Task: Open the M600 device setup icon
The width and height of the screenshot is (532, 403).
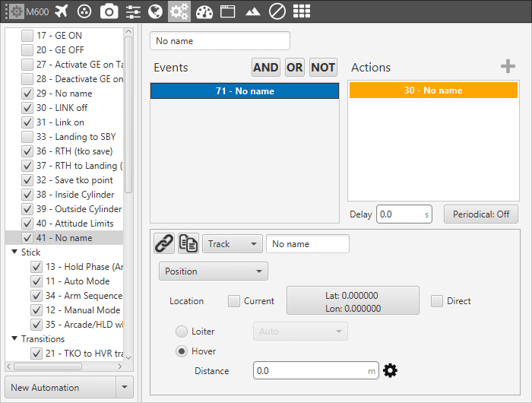Action: 16,11
